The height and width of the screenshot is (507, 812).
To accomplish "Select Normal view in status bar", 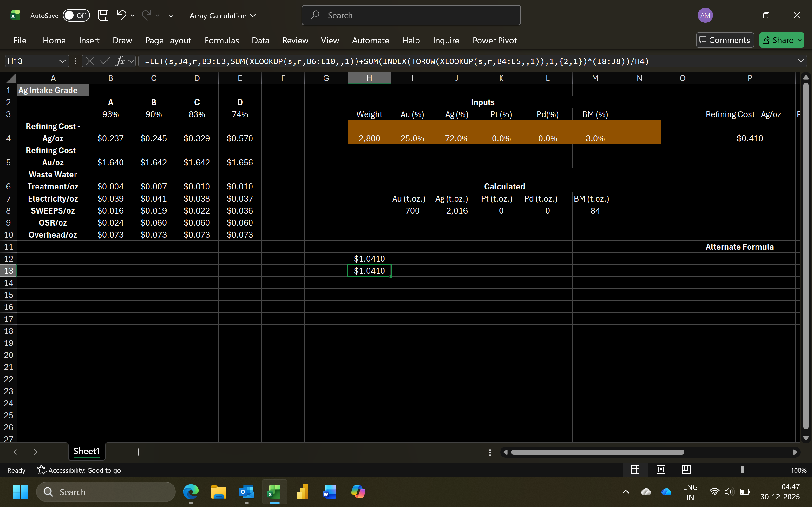I will [x=635, y=470].
